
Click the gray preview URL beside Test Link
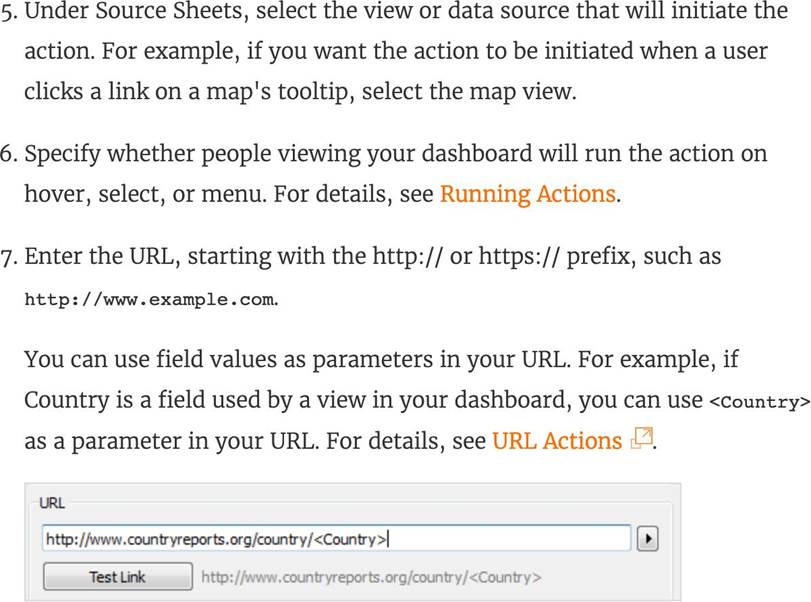tap(371, 577)
